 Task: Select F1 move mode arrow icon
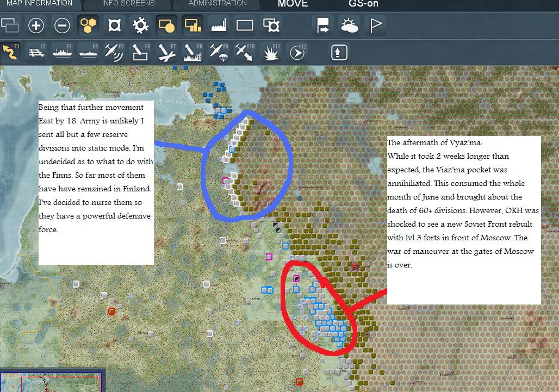pyautogui.click(x=10, y=52)
